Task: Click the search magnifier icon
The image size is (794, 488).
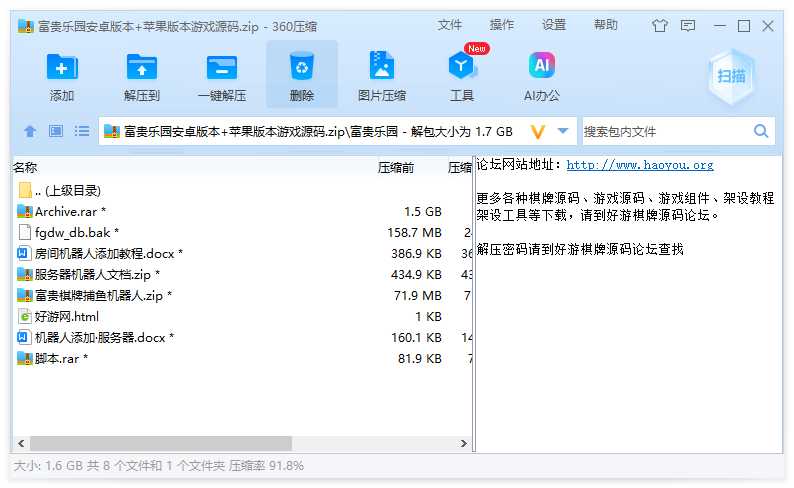Action: pyautogui.click(x=761, y=131)
